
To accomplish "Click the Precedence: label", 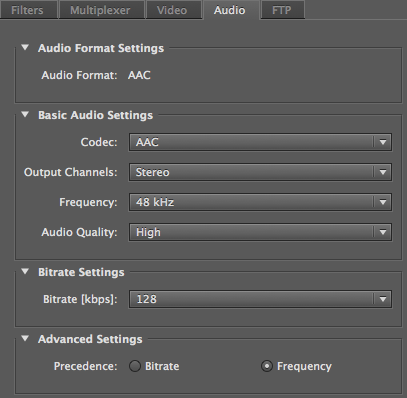I will 86,366.
